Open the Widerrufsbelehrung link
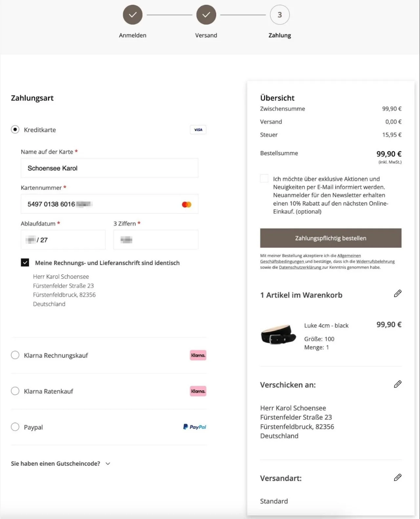 tap(375, 261)
